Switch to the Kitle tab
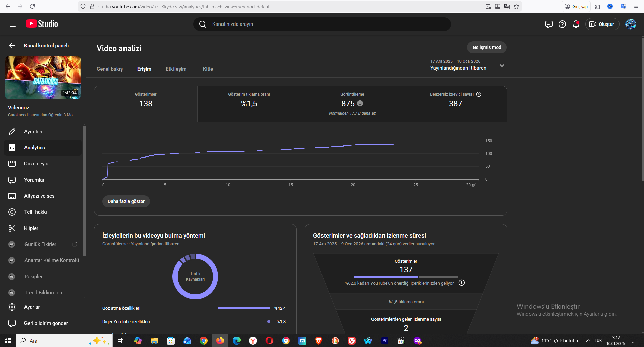 [x=208, y=69]
